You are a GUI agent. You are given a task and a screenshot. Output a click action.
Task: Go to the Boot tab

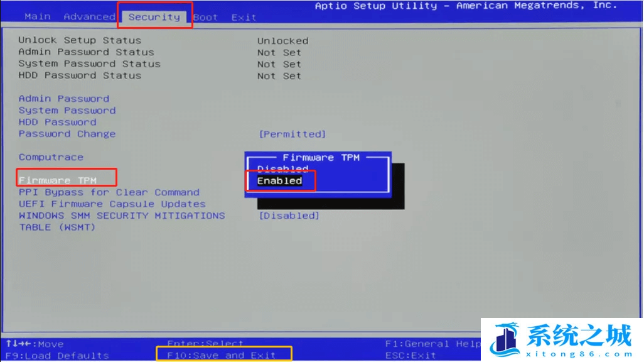[x=205, y=17]
